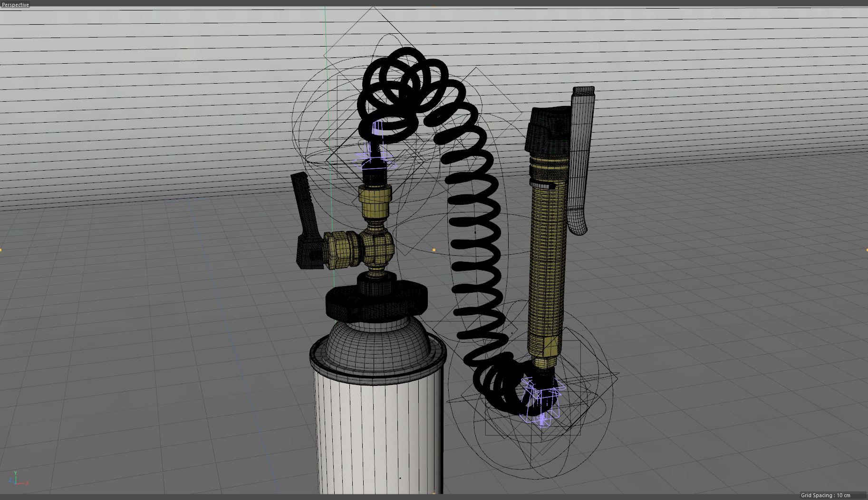
Task: Select the orange handle at viewport center
Action: pos(434,250)
